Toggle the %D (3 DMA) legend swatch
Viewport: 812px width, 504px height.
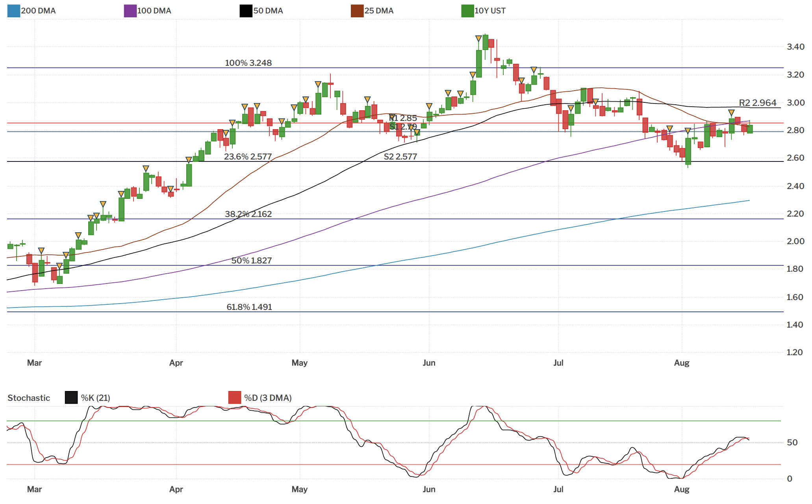point(235,398)
